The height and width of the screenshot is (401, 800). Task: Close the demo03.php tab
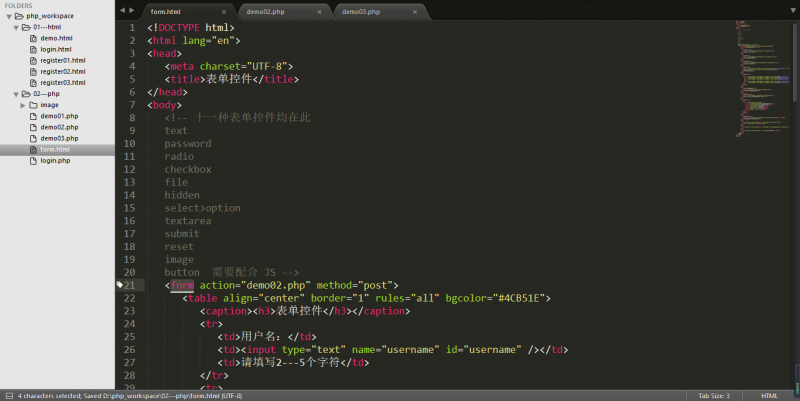click(413, 12)
